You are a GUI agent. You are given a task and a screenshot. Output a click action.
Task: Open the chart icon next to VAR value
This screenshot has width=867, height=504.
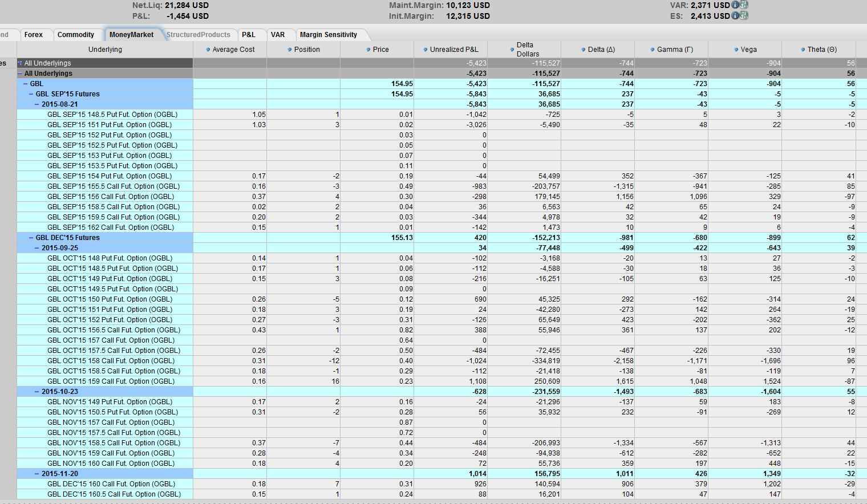744,5
